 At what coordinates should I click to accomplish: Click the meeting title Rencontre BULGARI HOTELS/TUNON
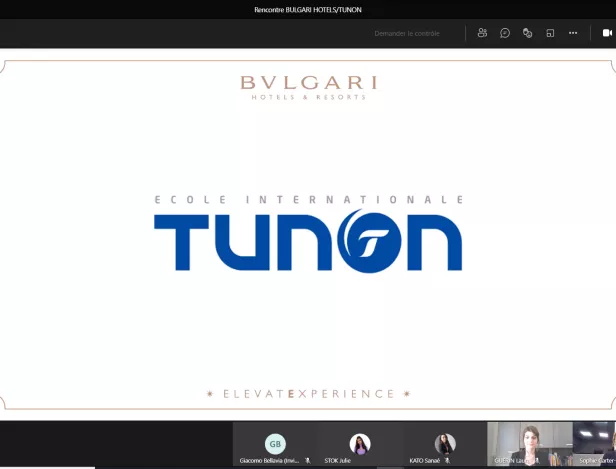[308, 9]
